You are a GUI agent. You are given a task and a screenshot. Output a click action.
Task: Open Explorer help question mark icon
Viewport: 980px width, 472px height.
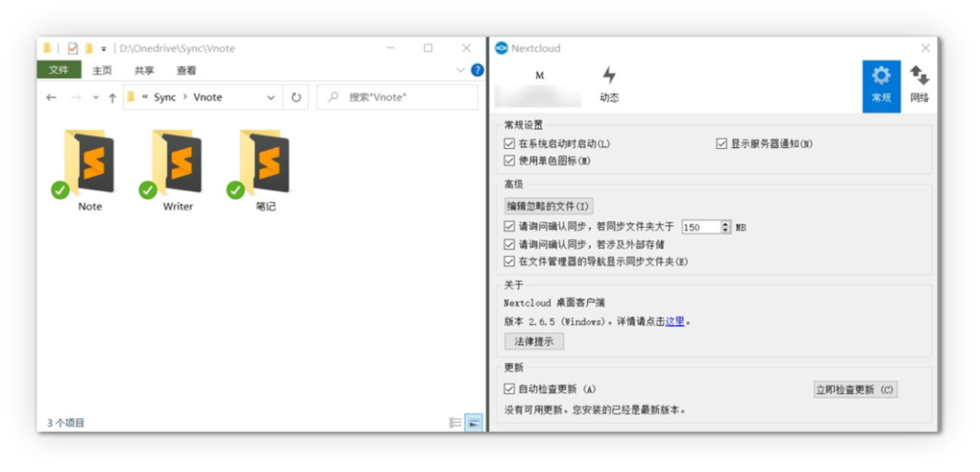point(477,70)
